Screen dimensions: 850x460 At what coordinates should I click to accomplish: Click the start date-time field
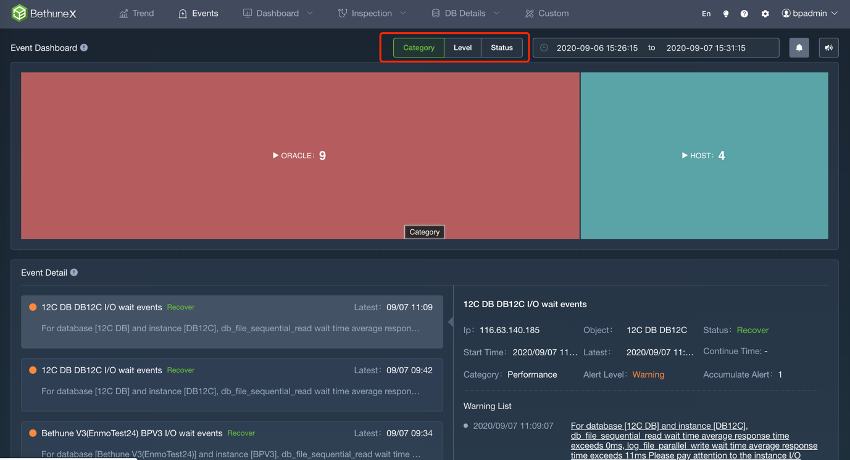point(596,48)
